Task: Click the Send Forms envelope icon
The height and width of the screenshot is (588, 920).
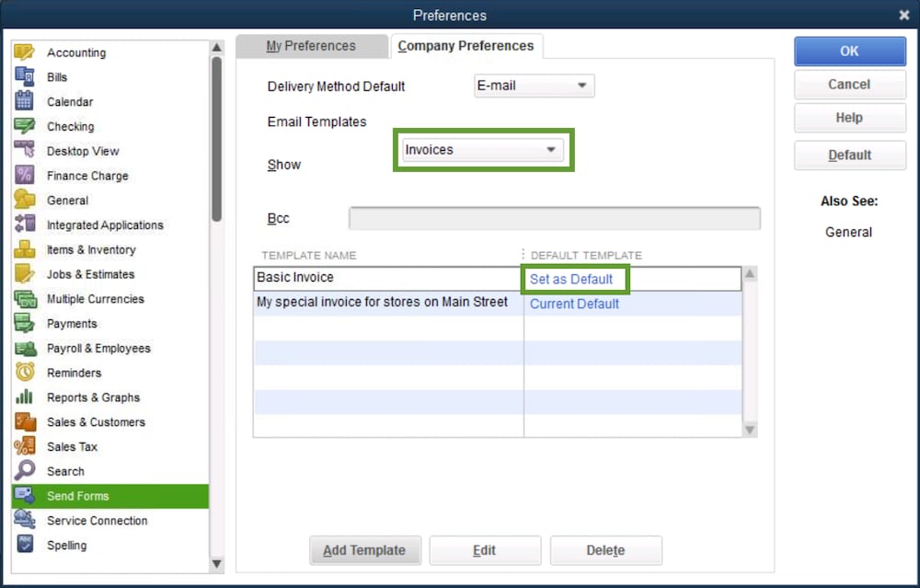Action: pos(25,496)
